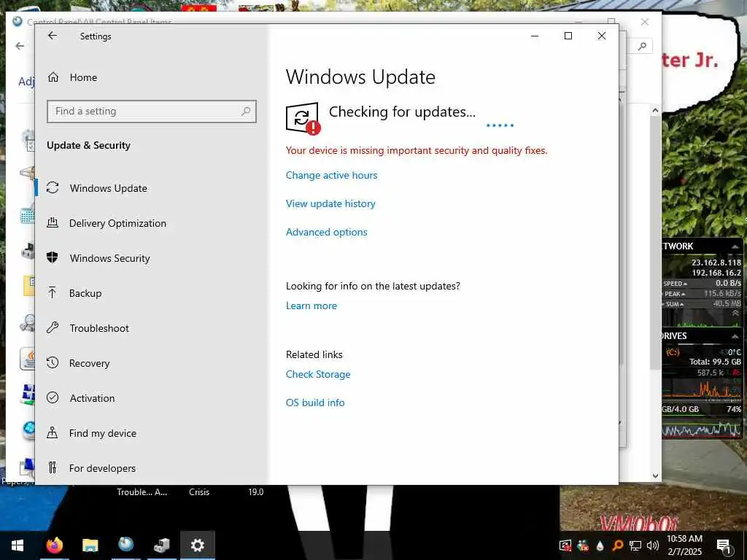The width and height of the screenshot is (747, 560).
Task: Open the Windows Start menu
Action: tap(18, 545)
